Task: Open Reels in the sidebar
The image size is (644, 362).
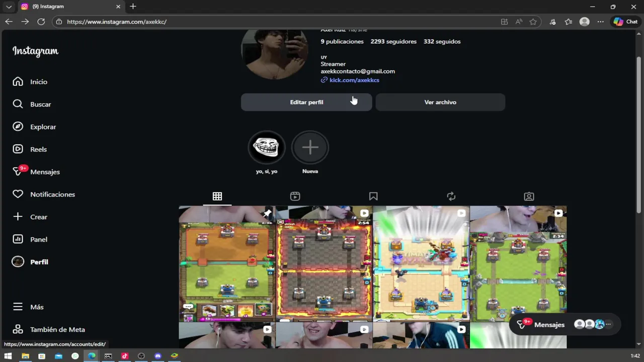Action: [30, 149]
